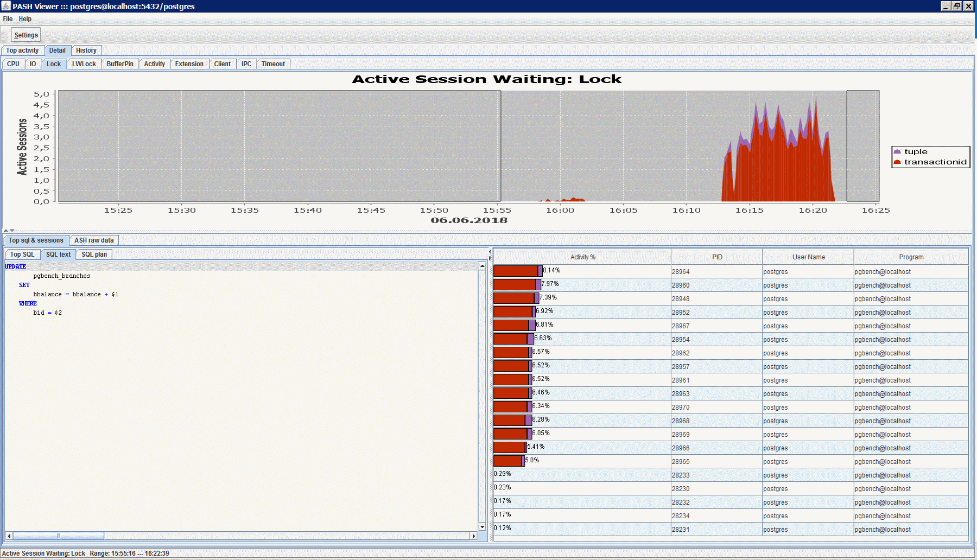The height and width of the screenshot is (560, 977).
Task: Open the File menu
Action: 8,18
